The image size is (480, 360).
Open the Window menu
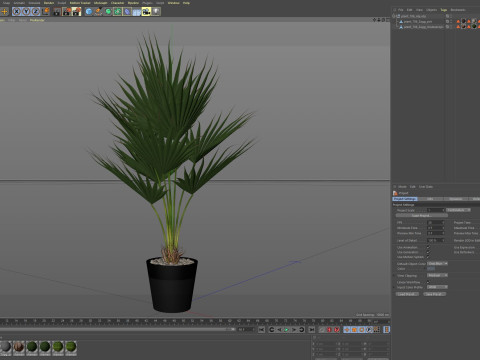pos(174,3)
